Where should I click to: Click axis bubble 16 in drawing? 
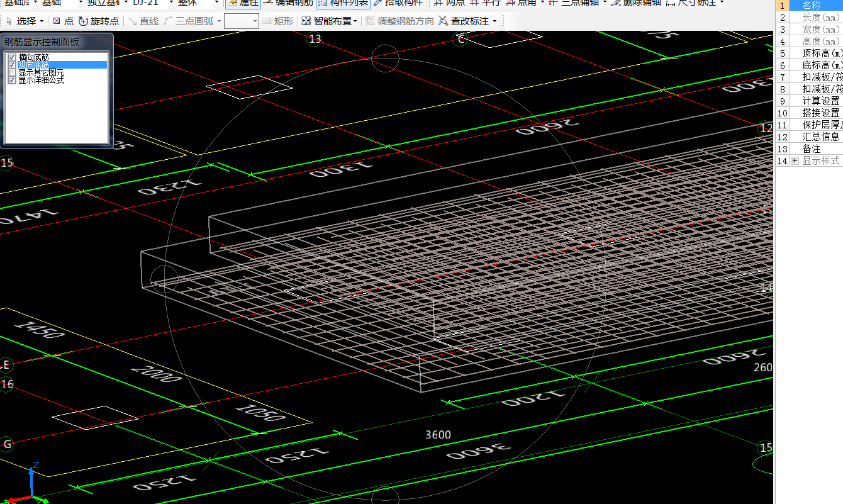(6, 384)
